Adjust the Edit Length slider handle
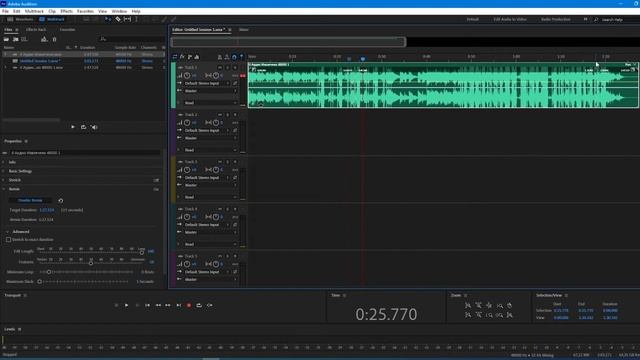Image resolution: width=640 pixels, height=360 pixels. (142, 252)
